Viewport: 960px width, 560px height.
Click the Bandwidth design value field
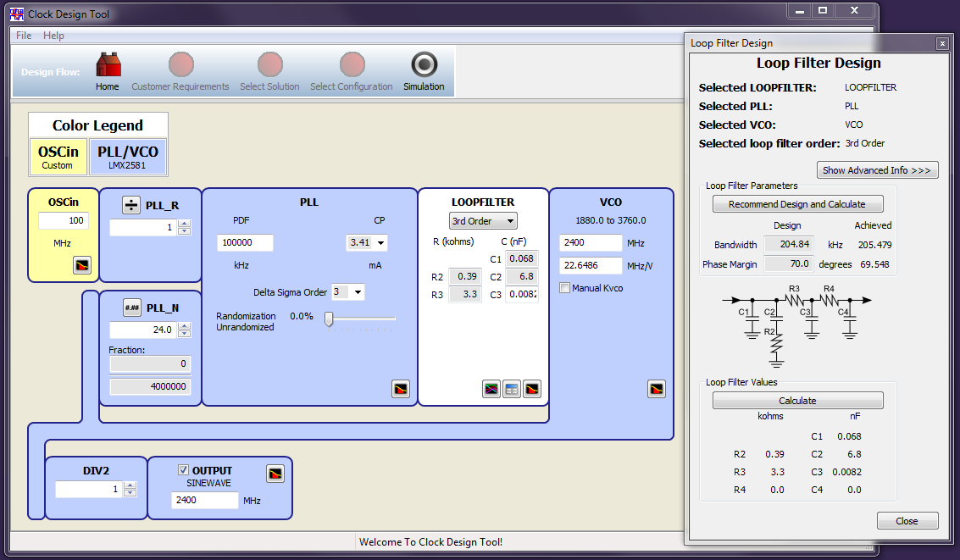(789, 244)
